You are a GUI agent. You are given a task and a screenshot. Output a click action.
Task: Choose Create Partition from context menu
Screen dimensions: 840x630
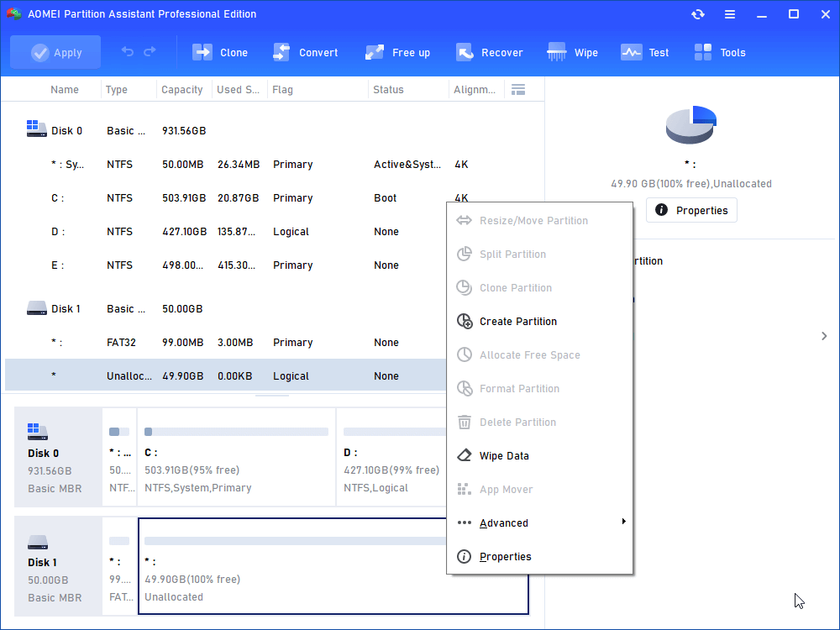[x=539, y=322]
